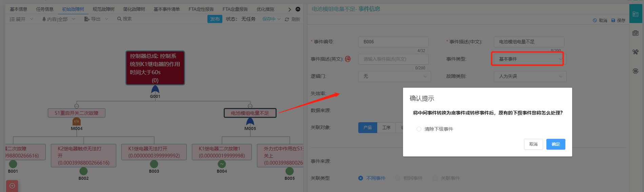Click the M004 r/n gate symbol
Image resolution: width=644 pixels, height=192 pixels.
(x=77, y=122)
